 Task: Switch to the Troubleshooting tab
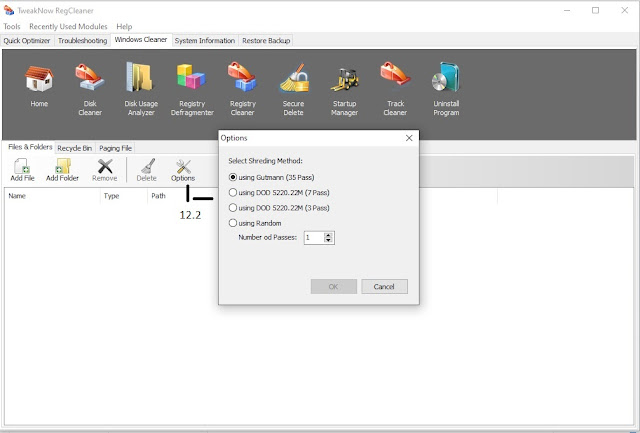click(x=82, y=41)
